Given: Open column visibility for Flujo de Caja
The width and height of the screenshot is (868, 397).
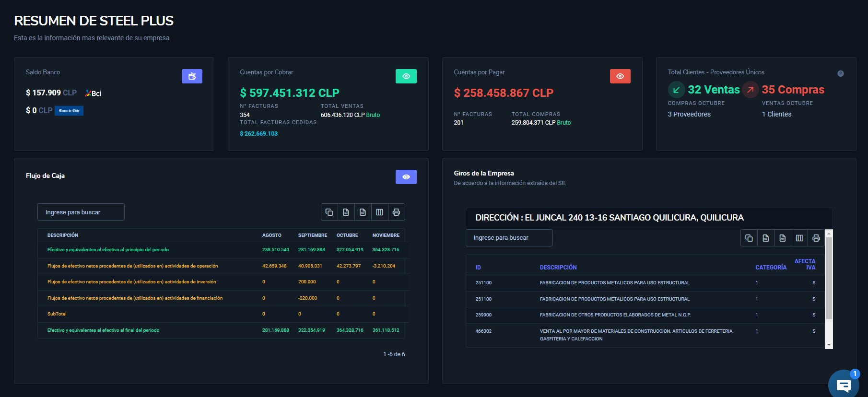Looking at the screenshot, I should pos(379,212).
